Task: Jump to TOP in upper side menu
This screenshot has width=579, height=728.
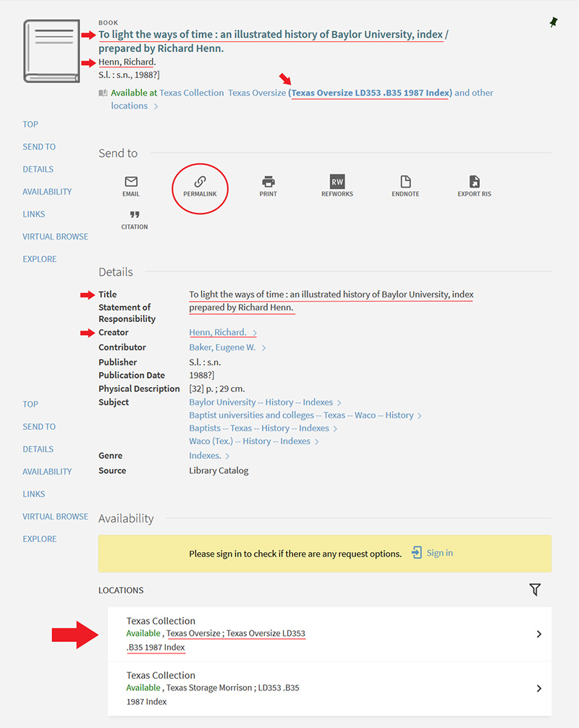Action: [x=30, y=124]
